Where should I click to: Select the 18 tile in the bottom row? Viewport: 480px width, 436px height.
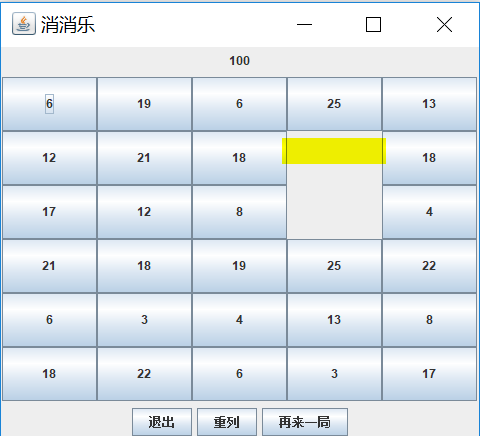pyautogui.click(x=49, y=374)
